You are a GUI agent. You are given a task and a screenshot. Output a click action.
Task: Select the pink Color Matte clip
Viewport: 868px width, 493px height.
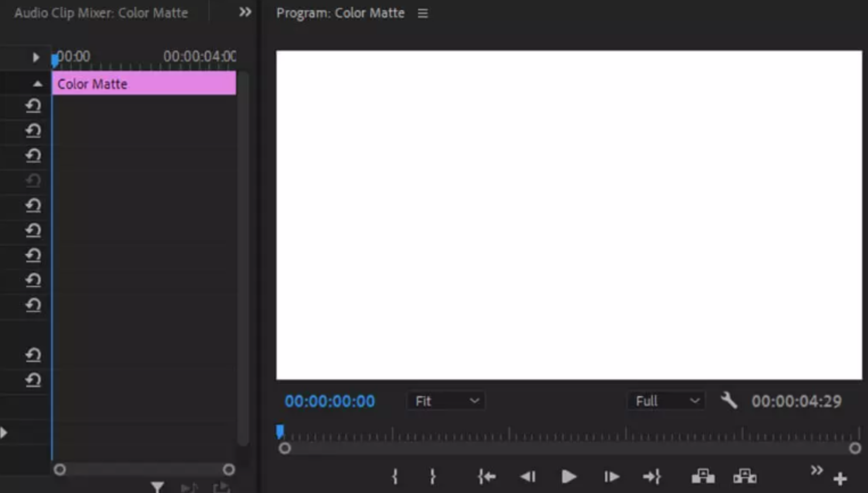click(x=144, y=83)
